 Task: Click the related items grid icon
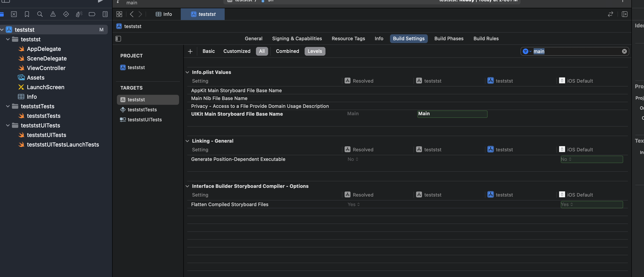pos(119,14)
